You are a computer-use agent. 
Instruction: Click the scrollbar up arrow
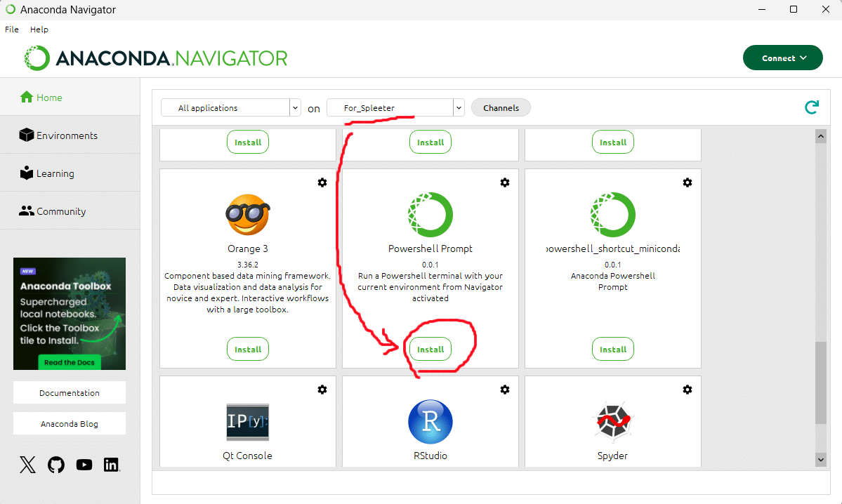pyautogui.click(x=820, y=136)
